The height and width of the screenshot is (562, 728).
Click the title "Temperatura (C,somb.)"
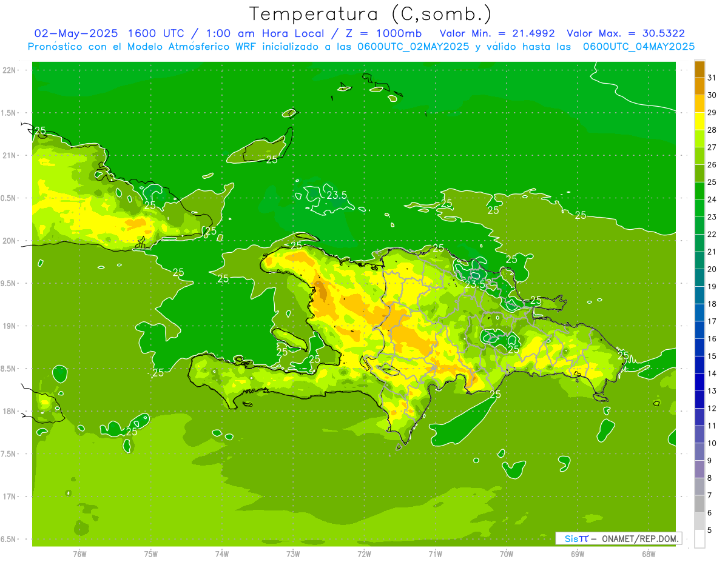point(370,14)
